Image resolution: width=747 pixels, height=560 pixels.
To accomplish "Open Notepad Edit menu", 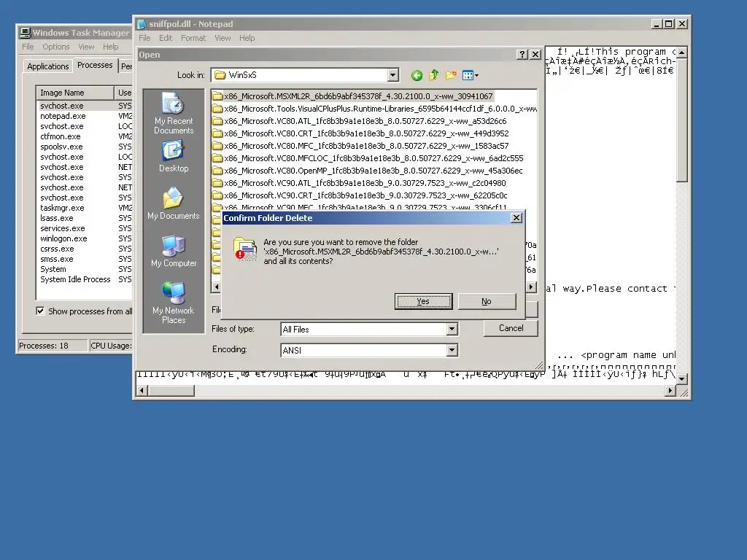I will pos(166,38).
